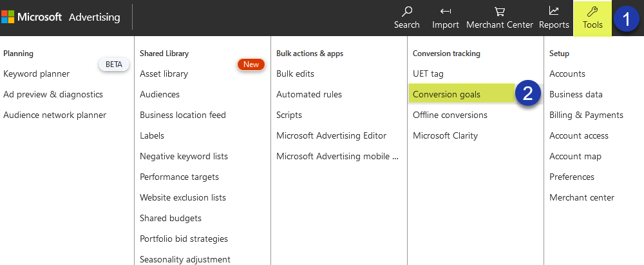Open Merchant Center cart icon

click(500, 11)
